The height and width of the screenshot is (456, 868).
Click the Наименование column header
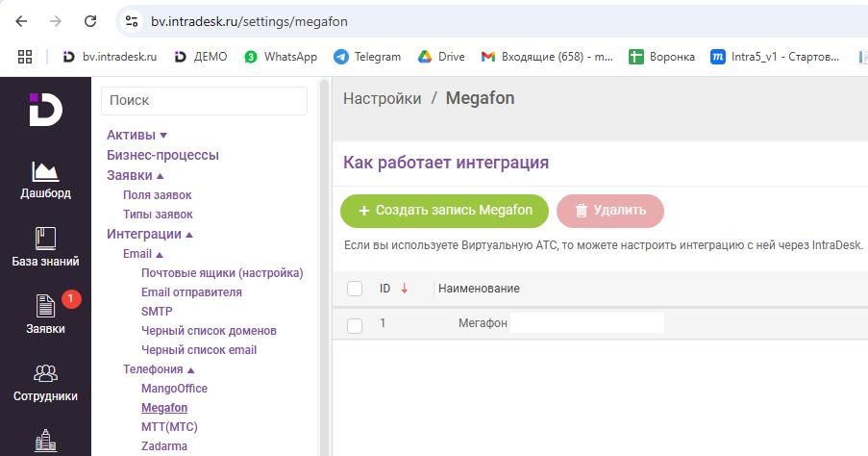(x=479, y=288)
